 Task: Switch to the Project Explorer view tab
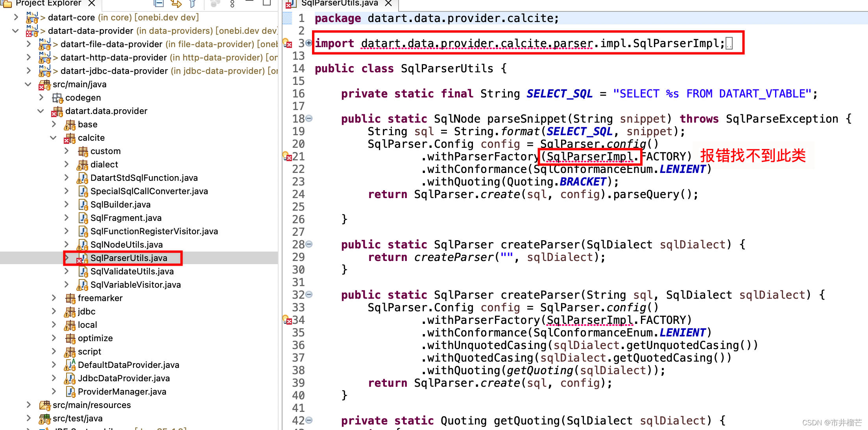click(x=48, y=4)
